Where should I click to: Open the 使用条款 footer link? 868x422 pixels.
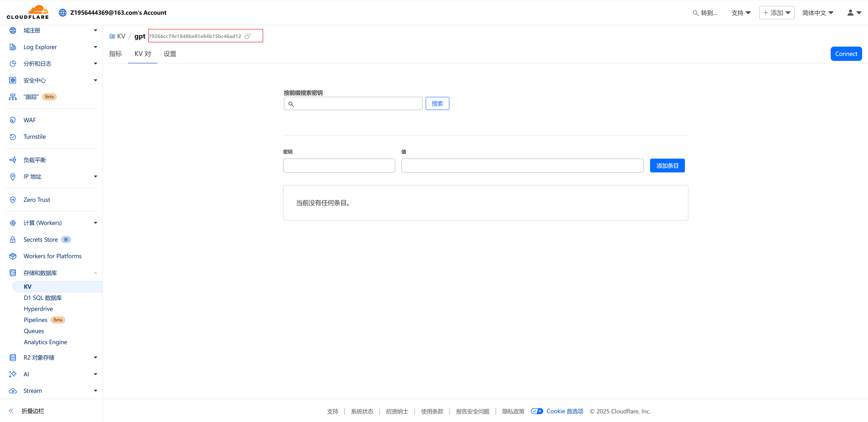point(432,411)
